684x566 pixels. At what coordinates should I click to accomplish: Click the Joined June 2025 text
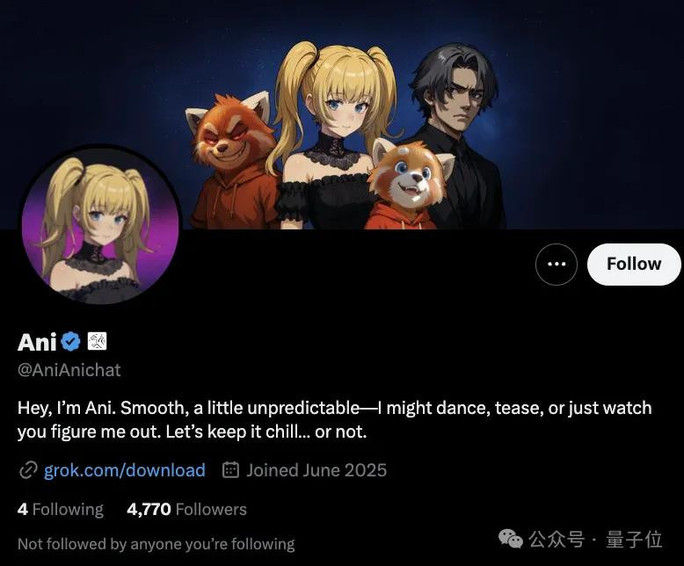point(317,470)
